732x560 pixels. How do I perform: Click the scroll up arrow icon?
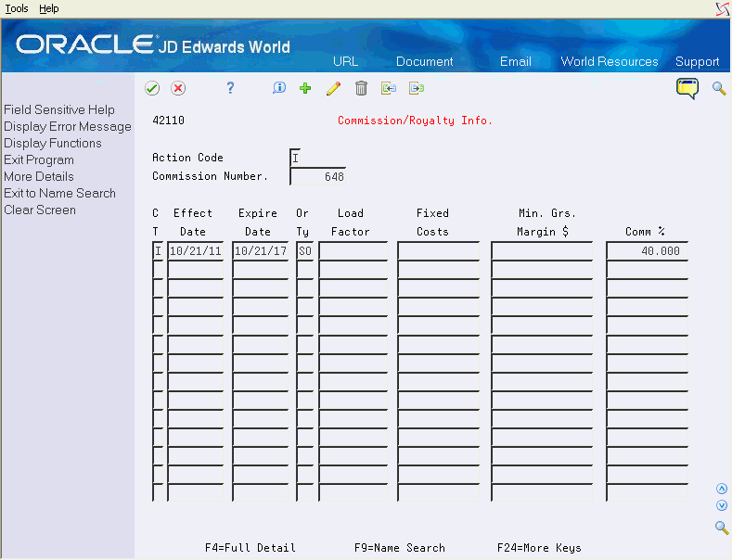coord(722,489)
